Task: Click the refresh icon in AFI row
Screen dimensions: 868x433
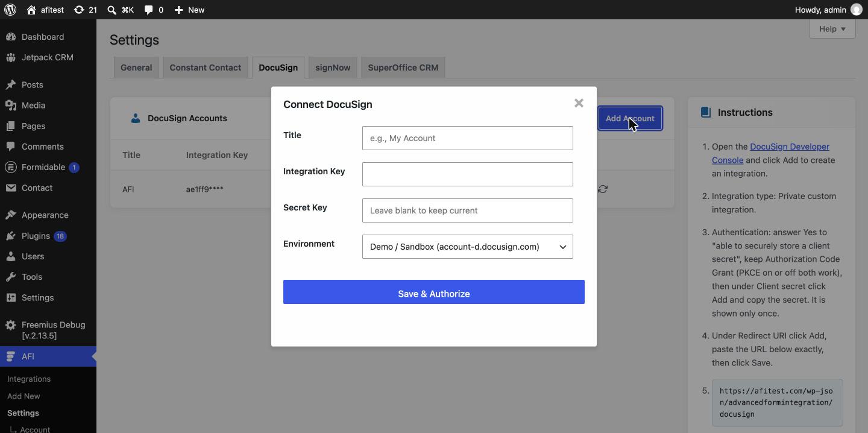Action: pyautogui.click(x=603, y=189)
